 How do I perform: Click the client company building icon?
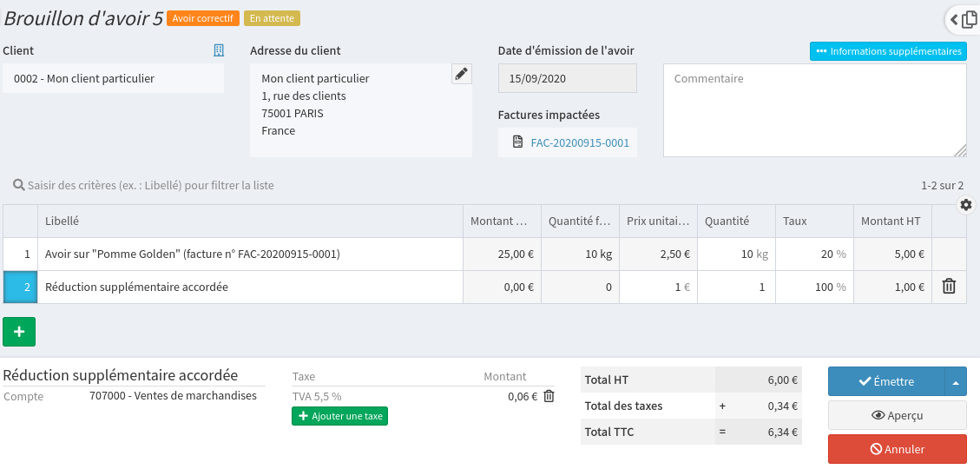coord(219,50)
